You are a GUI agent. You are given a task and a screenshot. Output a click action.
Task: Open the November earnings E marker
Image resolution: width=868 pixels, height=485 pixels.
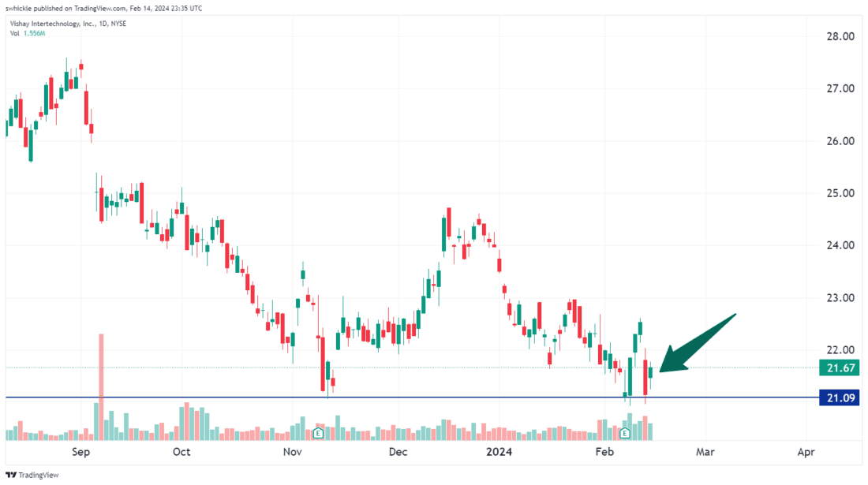point(319,434)
